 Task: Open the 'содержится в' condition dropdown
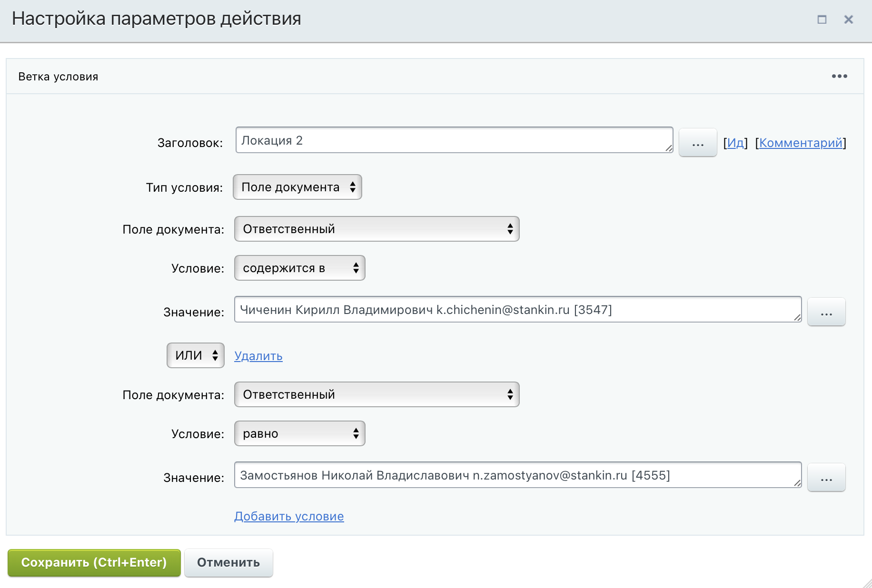click(x=299, y=268)
